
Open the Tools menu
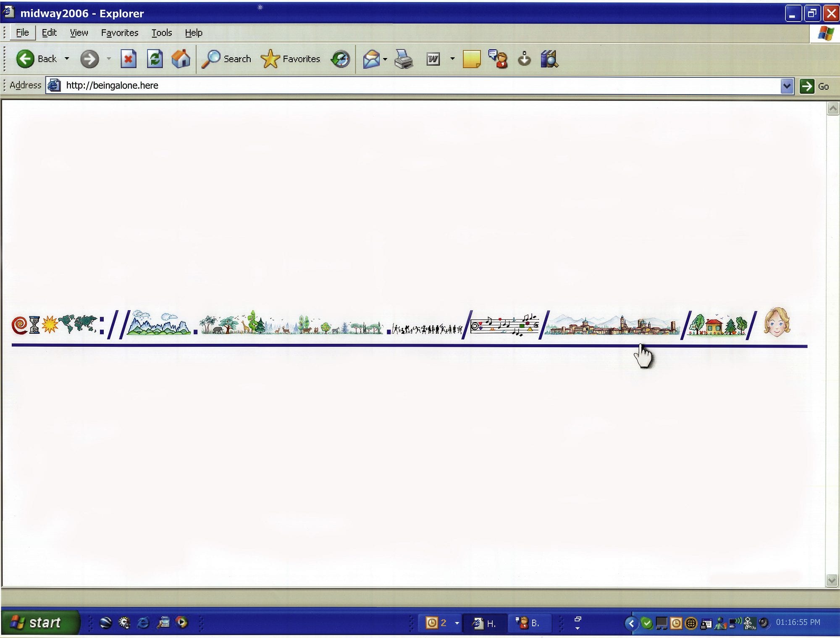pyautogui.click(x=161, y=33)
